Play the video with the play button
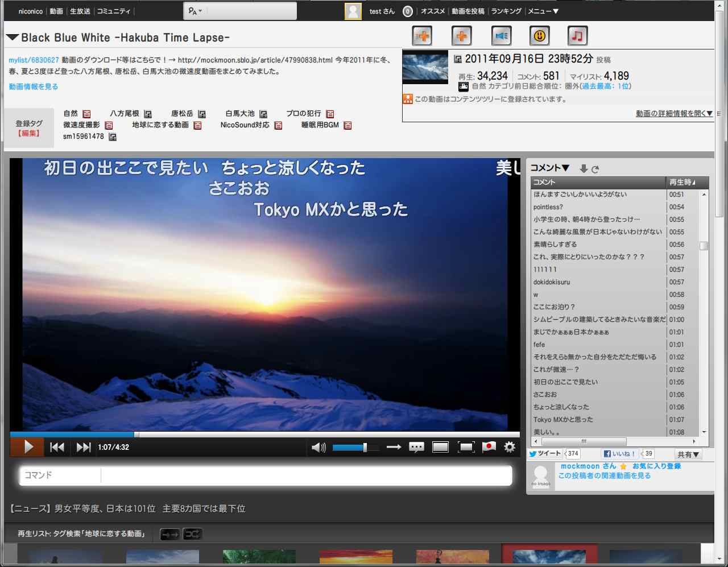The width and height of the screenshot is (728, 567). (x=27, y=447)
